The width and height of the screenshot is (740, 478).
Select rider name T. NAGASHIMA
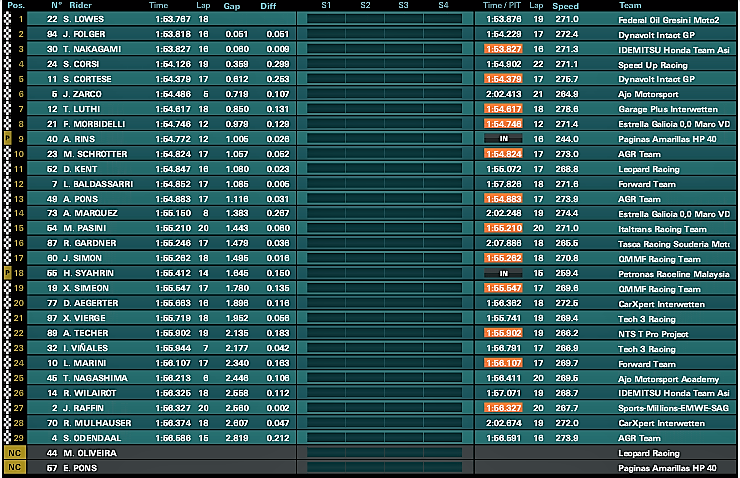click(95, 378)
